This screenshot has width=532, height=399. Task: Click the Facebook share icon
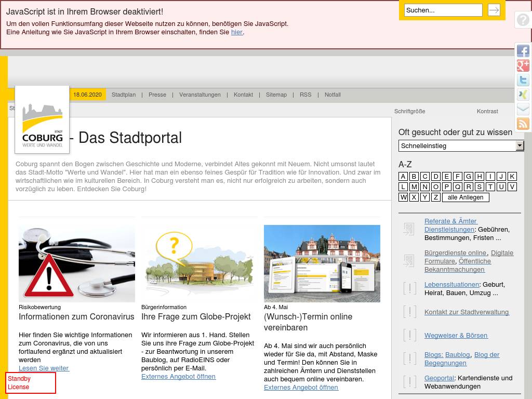pos(523,51)
